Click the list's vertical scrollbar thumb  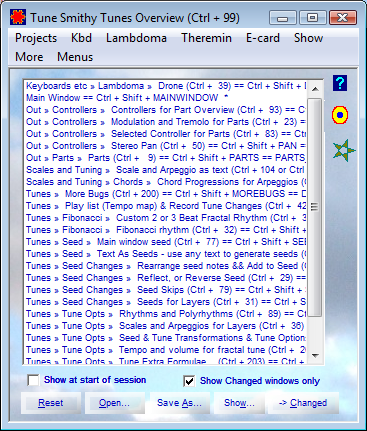315,207
